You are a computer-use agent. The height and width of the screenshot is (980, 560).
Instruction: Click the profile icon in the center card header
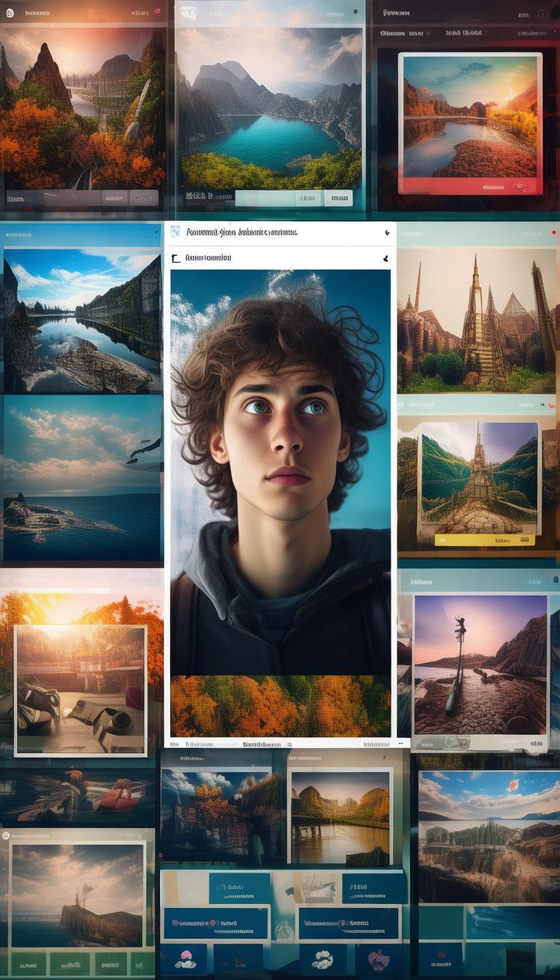click(175, 232)
